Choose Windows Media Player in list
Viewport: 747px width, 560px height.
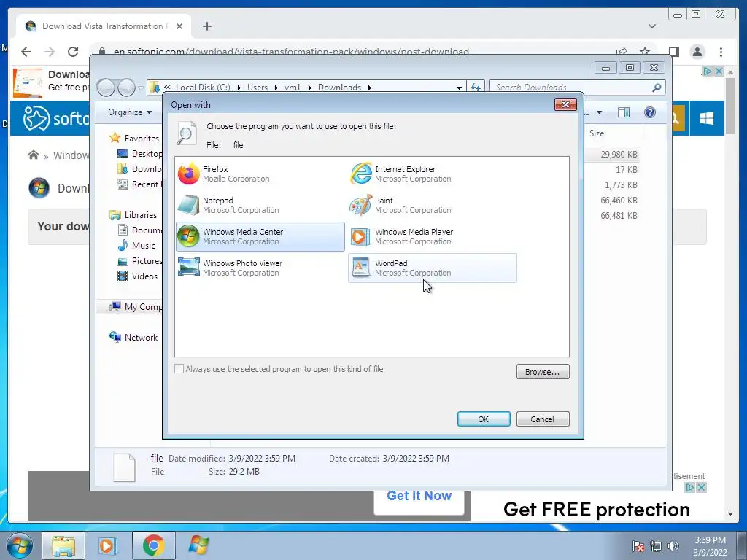coord(432,237)
